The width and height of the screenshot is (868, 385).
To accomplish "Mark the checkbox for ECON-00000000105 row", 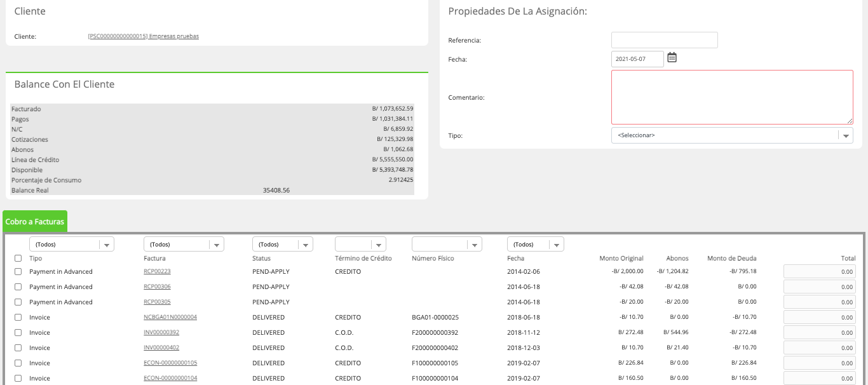I will (18, 363).
